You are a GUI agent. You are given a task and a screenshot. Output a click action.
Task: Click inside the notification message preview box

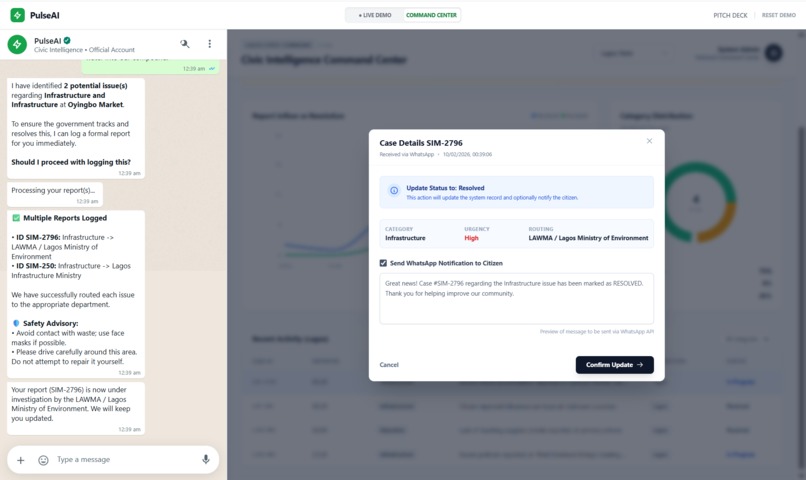coord(517,299)
